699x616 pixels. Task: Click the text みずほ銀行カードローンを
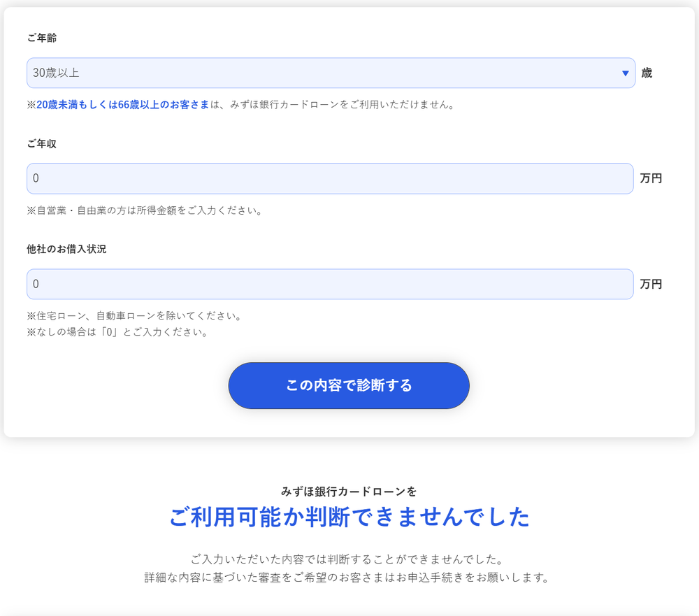pos(349,492)
